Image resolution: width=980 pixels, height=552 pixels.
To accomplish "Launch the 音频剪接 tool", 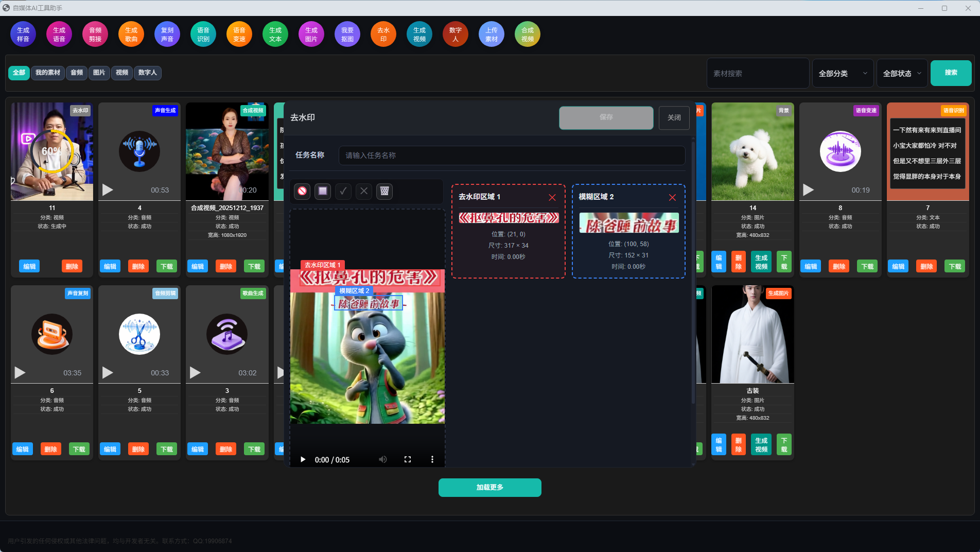I will click(x=95, y=34).
